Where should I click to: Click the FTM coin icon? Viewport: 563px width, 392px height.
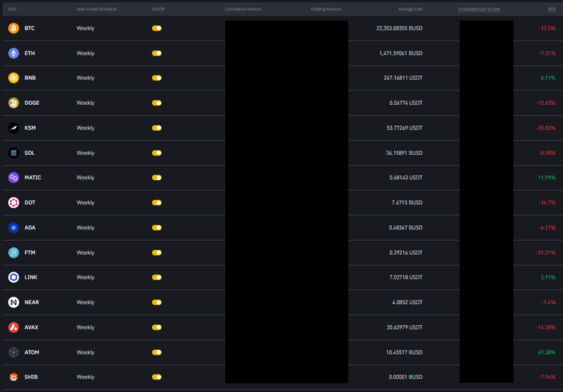pos(13,253)
